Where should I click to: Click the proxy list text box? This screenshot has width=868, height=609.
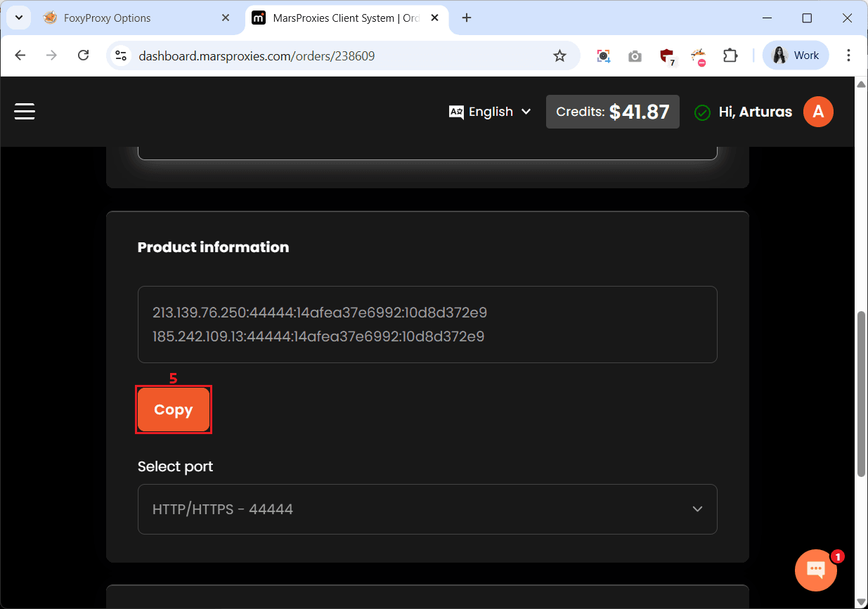[x=427, y=324]
